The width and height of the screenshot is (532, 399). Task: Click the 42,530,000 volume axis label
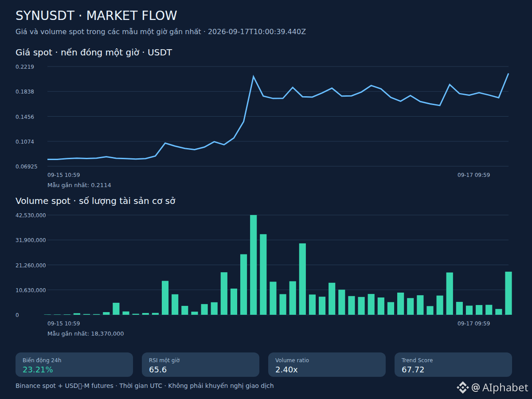pyautogui.click(x=31, y=215)
